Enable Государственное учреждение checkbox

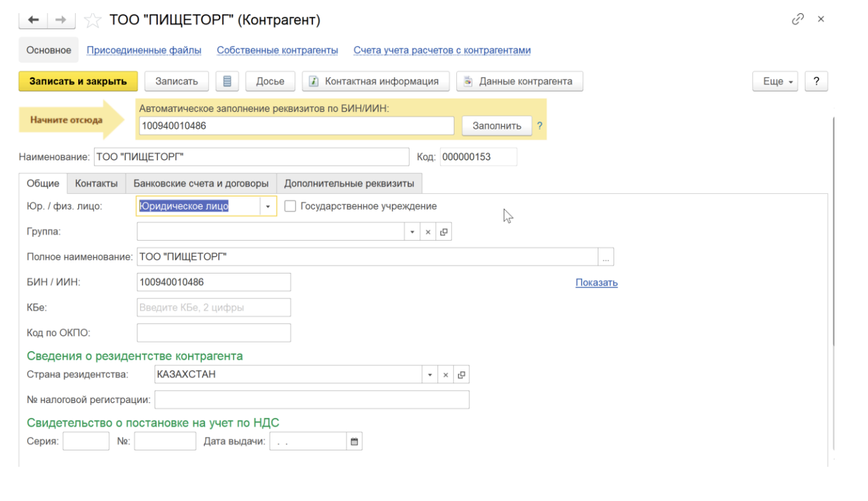[290, 206]
